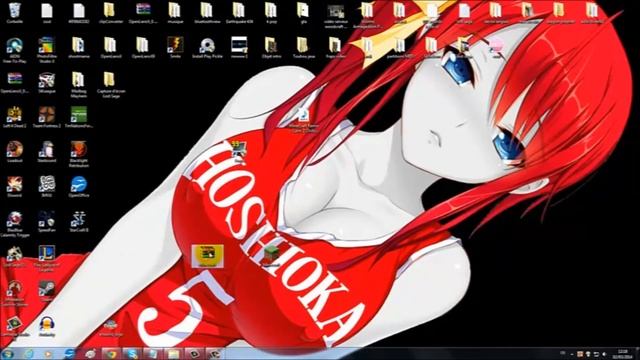Open the File Explorer taskbar folder
Viewport: 640px width, 360px height.
click(173, 353)
